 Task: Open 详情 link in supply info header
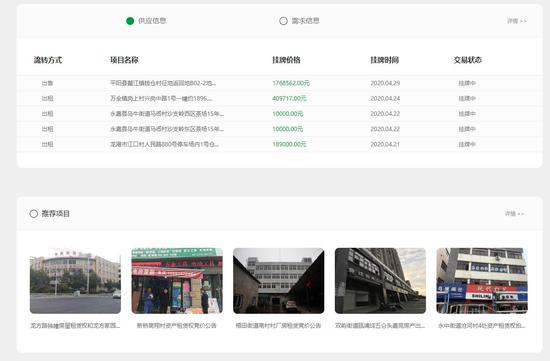pyautogui.click(x=517, y=21)
